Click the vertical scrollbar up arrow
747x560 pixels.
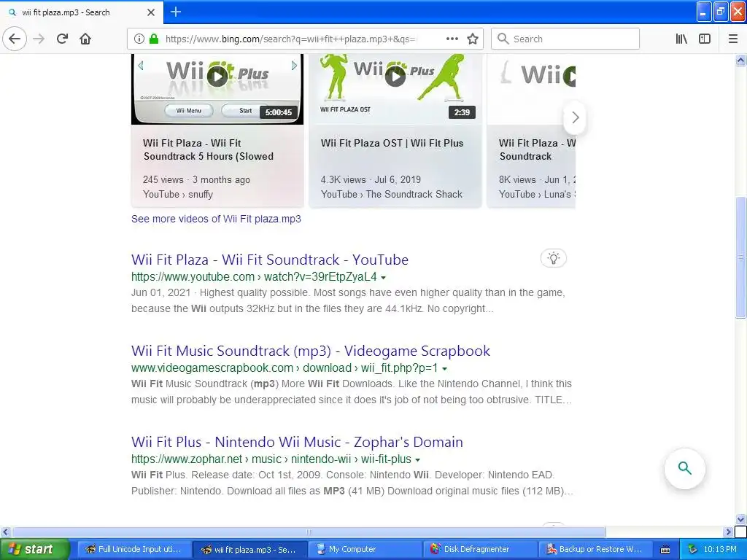740,60
